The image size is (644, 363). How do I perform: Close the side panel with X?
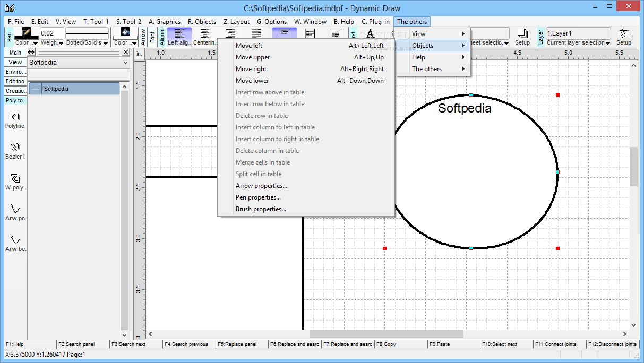[126, 52]
